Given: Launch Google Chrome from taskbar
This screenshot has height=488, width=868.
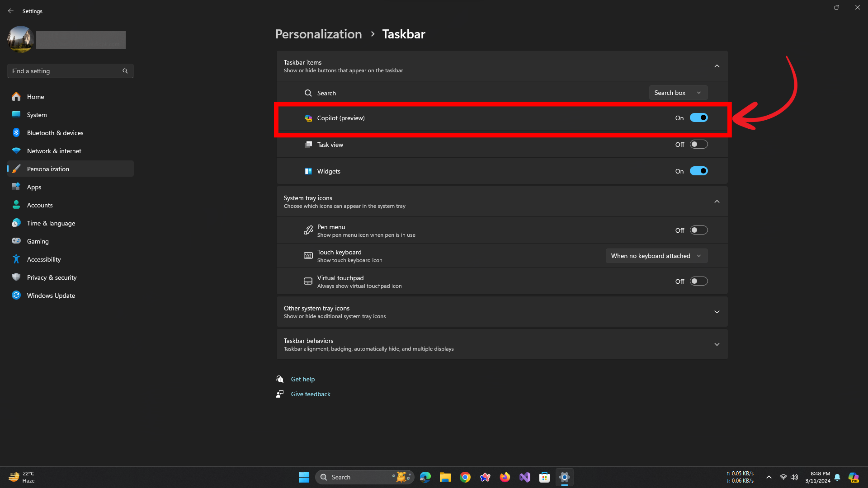Looking at the screenshot, I should coord(465,477).
